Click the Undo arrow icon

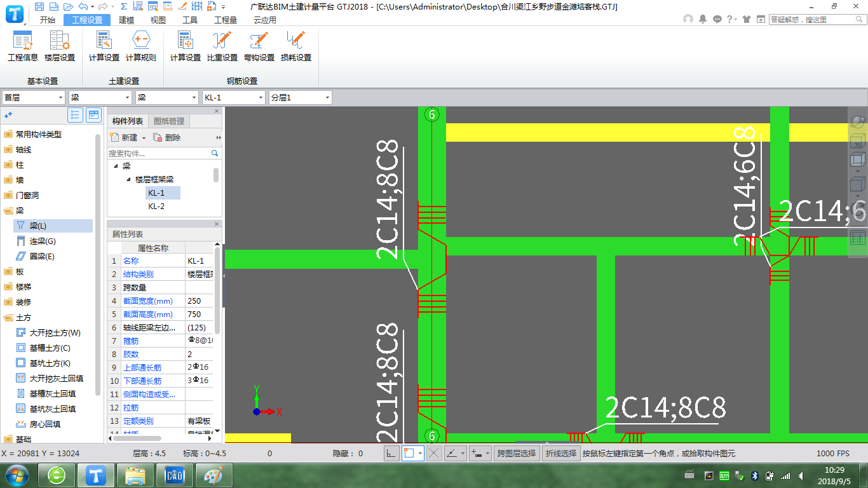82,6
